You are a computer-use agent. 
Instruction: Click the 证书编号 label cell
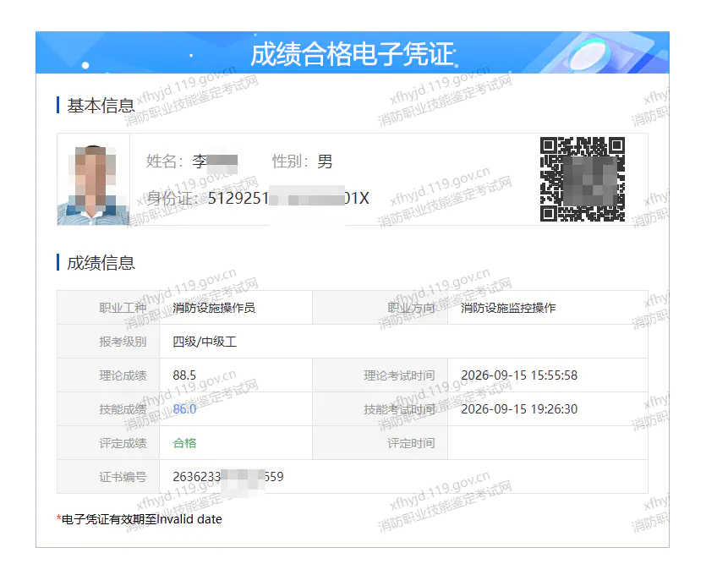(108, 477)
